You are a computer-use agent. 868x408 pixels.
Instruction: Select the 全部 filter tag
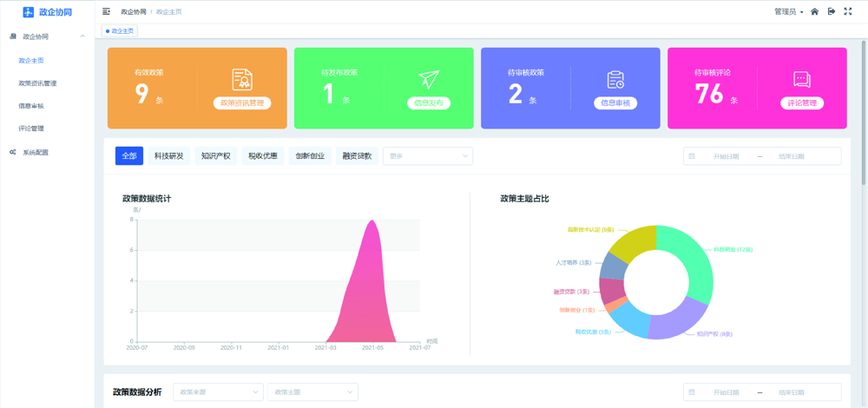point(129,156)
